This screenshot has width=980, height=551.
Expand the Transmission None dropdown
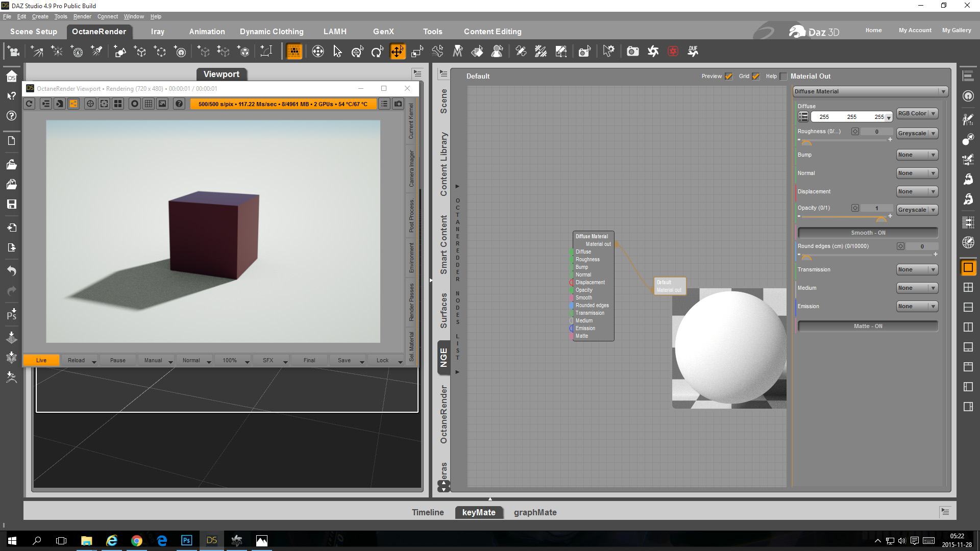pos(917,270)
